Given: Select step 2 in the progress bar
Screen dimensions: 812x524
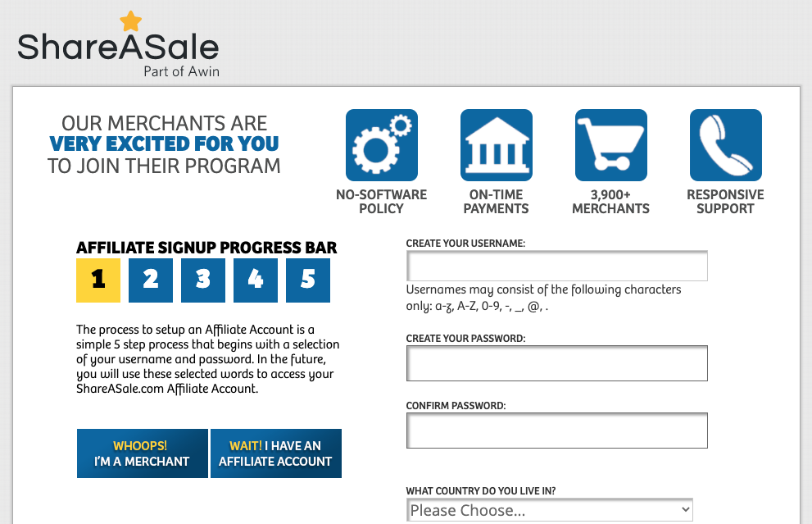Looking at the screenshot, I should [x=151, y=280].
